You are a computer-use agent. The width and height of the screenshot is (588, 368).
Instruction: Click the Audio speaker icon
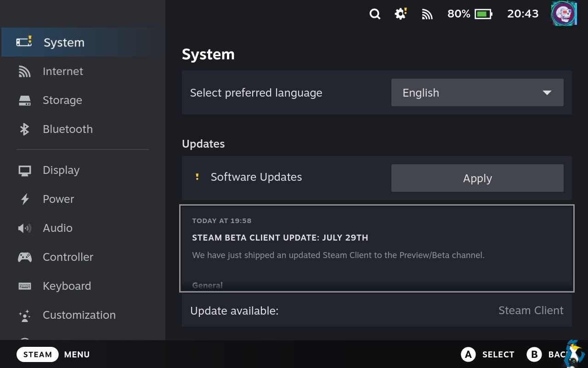point(24,228)
